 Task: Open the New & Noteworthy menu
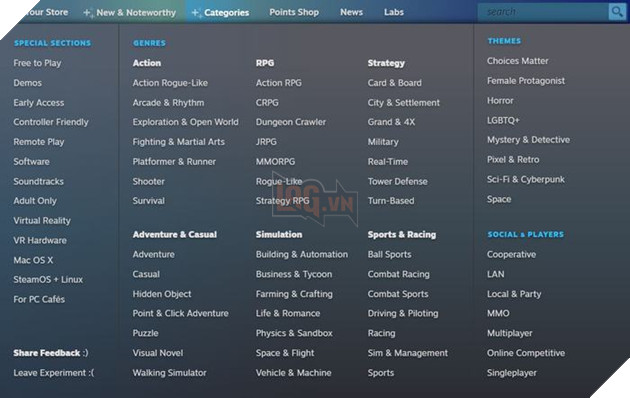point(129,12)
